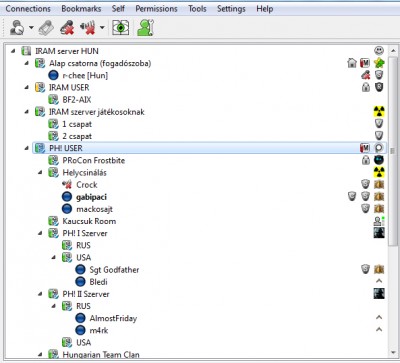
Task: Open the mute speakers dropdown arrow
Action: point(102,28)
